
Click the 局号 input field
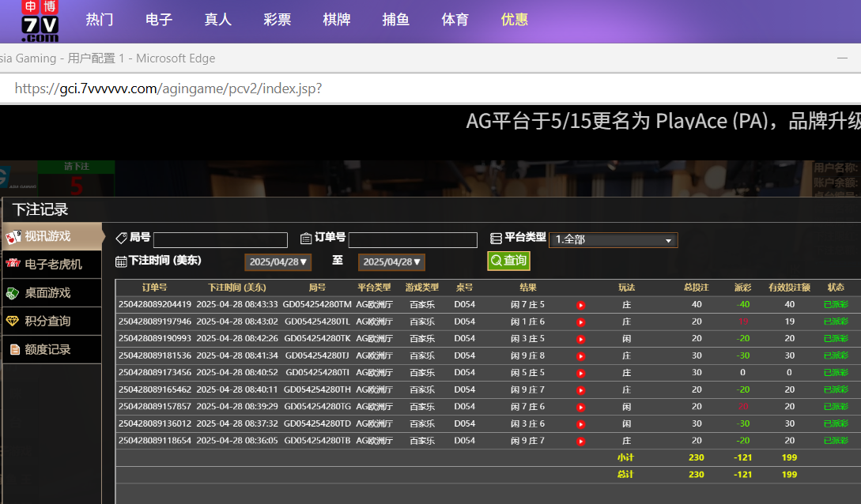pos(220,240)
